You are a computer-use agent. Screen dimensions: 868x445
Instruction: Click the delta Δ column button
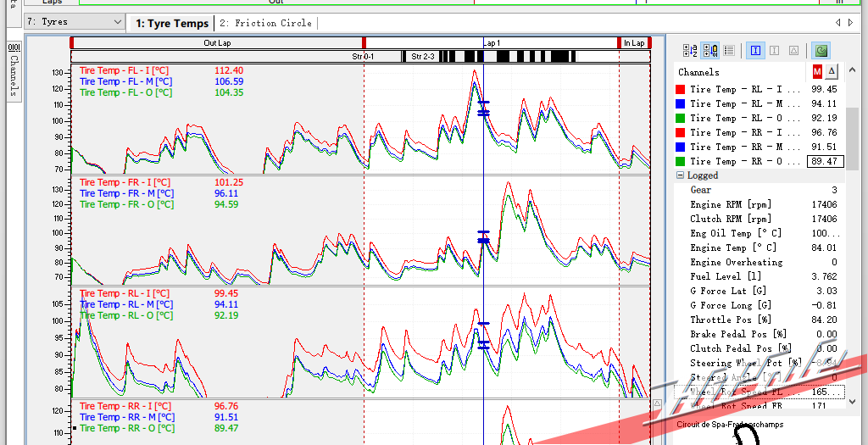(x=832, y=71)
